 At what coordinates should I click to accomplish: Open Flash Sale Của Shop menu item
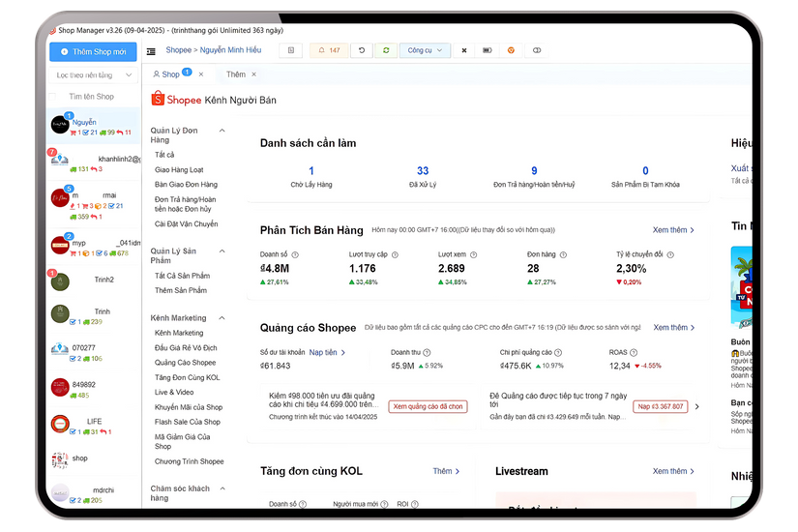tap(188, 422)
